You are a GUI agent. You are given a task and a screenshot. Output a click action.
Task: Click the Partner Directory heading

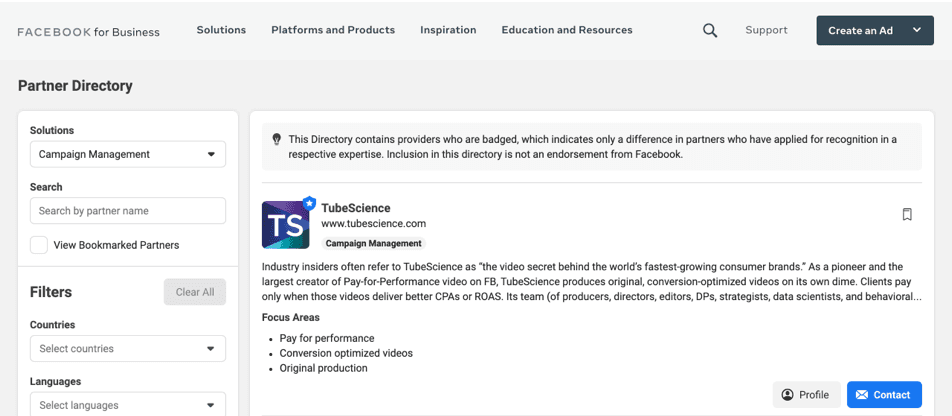point(75,86)
